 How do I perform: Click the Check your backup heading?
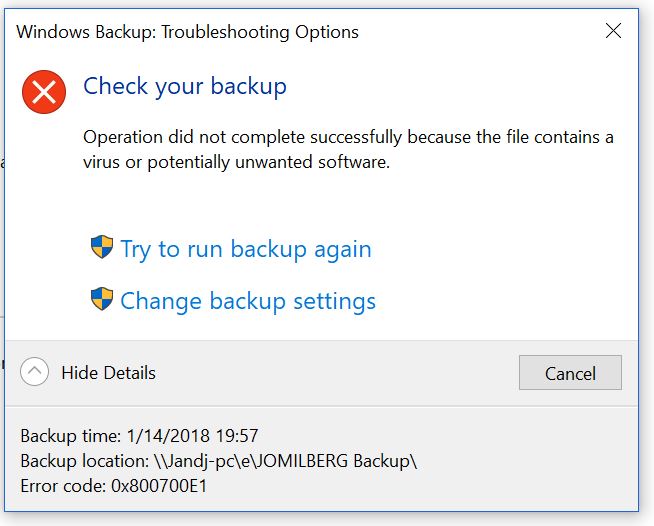click(185, 87)
